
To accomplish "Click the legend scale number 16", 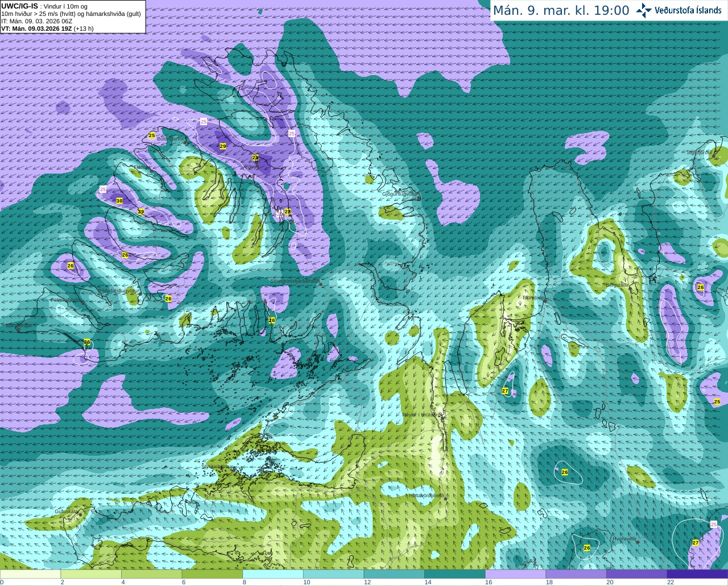I will point(488,582).
